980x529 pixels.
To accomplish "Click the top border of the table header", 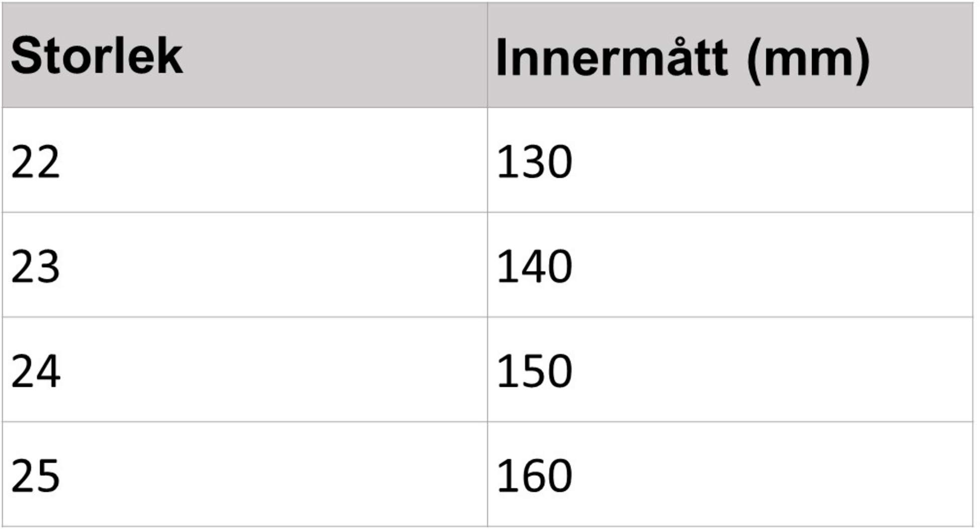I will [x=487, y=3].
